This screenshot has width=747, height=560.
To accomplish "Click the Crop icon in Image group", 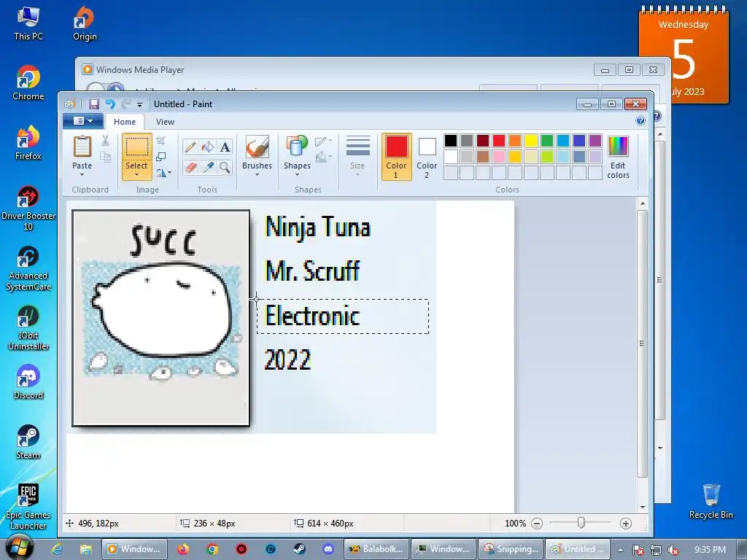I will (161, 141).
